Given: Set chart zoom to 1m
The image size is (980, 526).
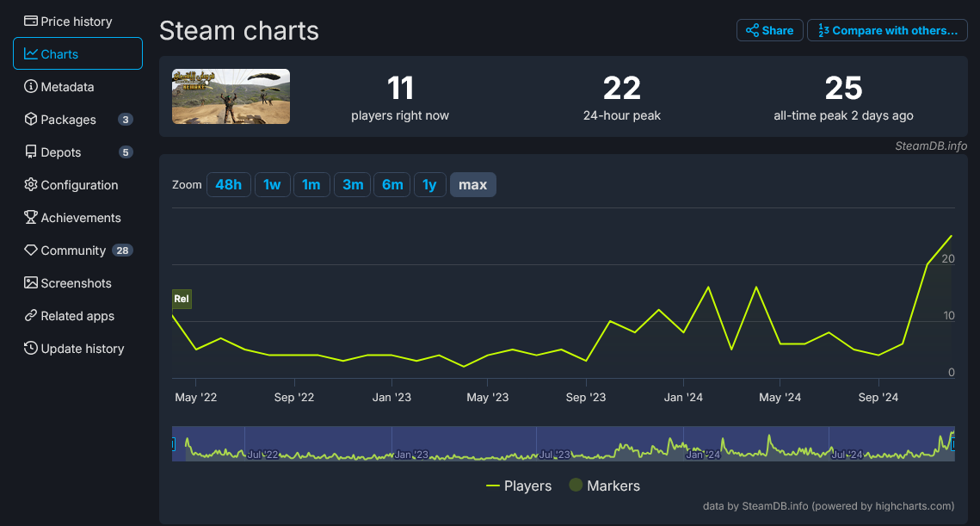Looking at the screenshot, I should tap(311, 184).
